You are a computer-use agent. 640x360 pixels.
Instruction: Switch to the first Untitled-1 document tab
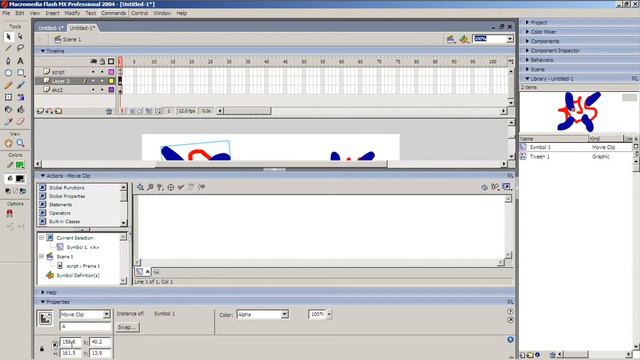click(x=51, y=28)
